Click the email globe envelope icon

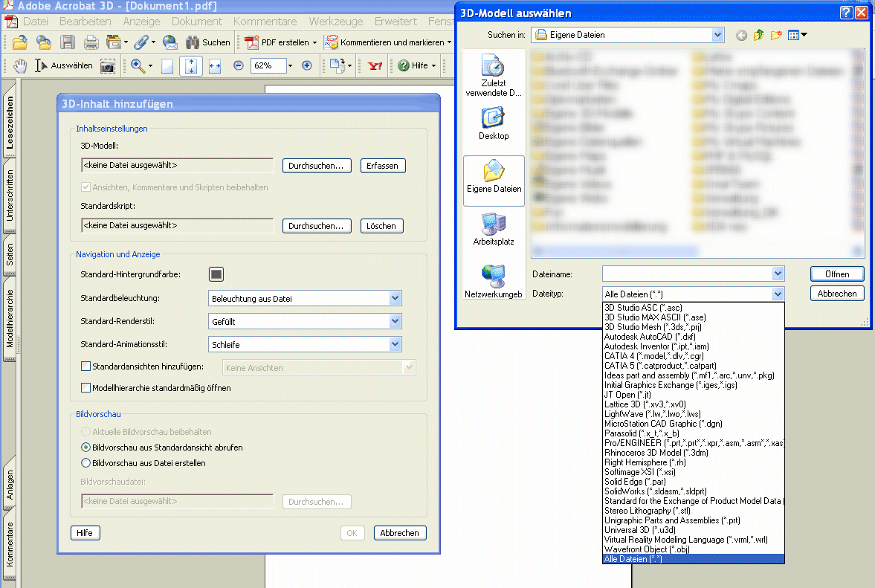tap(169, 42)
